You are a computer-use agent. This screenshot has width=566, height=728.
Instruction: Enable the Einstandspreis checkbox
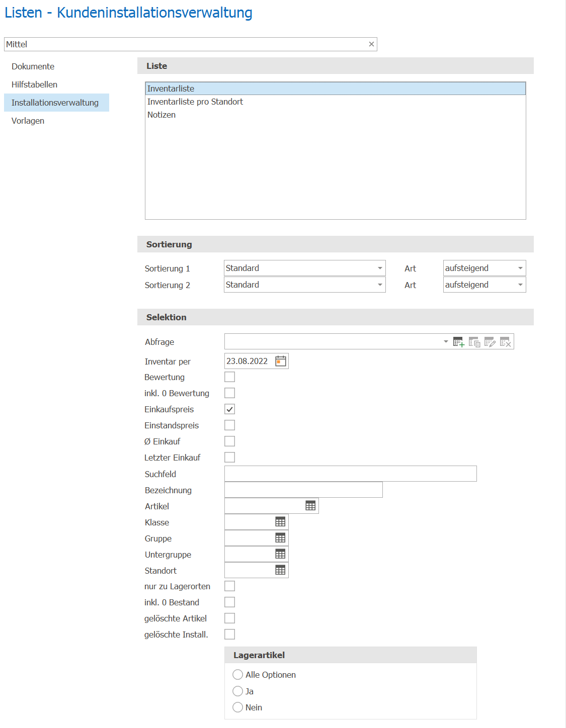tap(229, 425)
